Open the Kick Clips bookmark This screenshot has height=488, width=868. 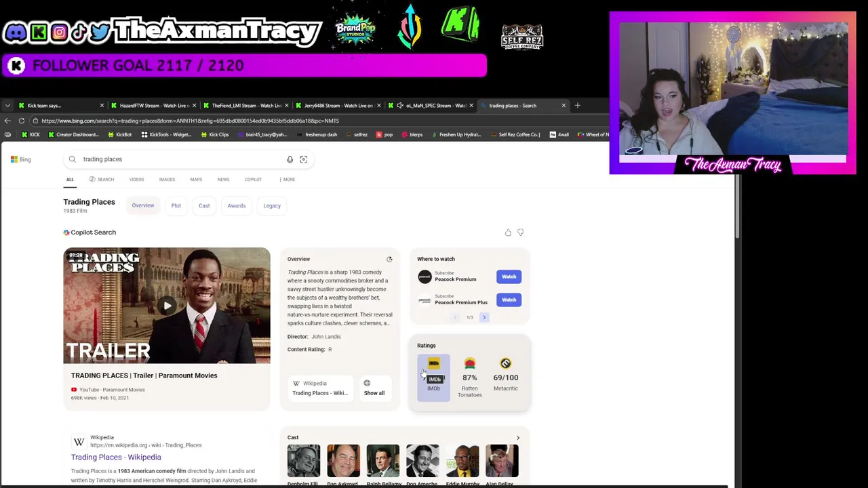pos(214,134)
